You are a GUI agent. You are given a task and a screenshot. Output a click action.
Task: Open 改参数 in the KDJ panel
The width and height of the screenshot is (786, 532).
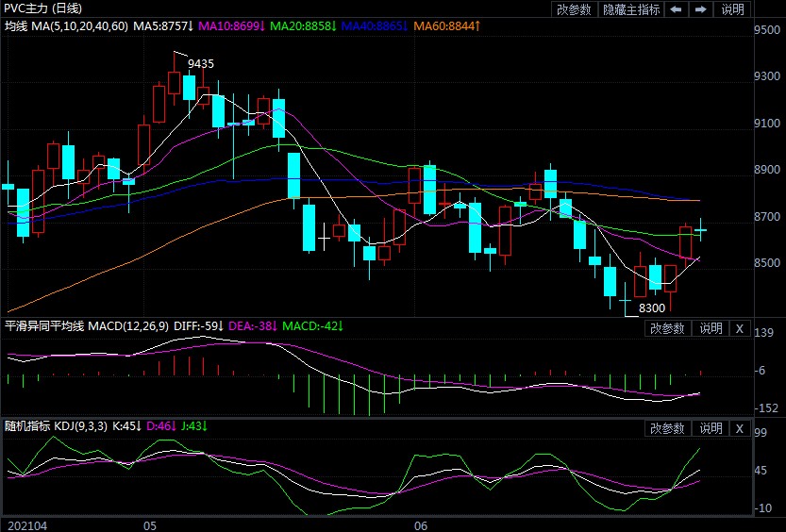(x=668, y=428)
